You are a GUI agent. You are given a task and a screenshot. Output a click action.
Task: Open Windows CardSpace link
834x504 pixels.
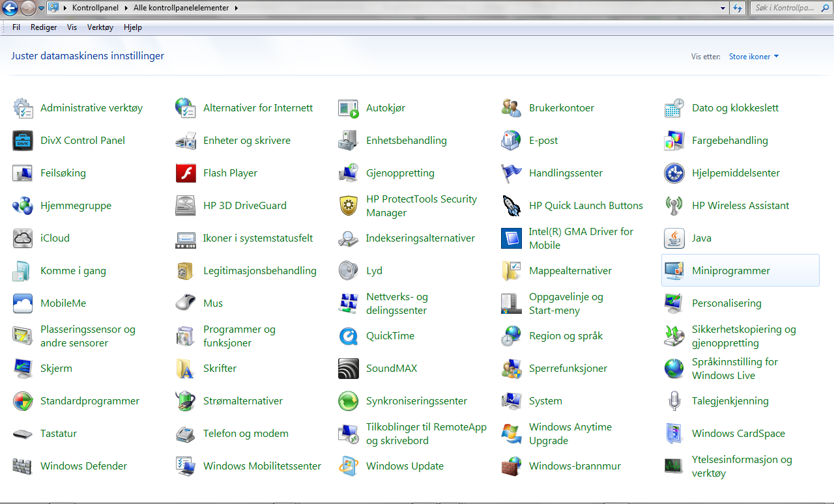click(738, 434)
